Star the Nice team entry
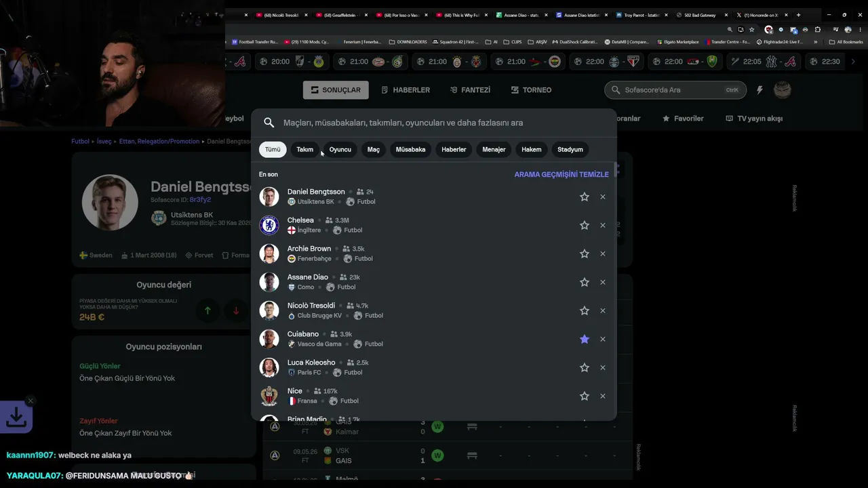This screenshot has height=488, width=868. click(585, 396)
